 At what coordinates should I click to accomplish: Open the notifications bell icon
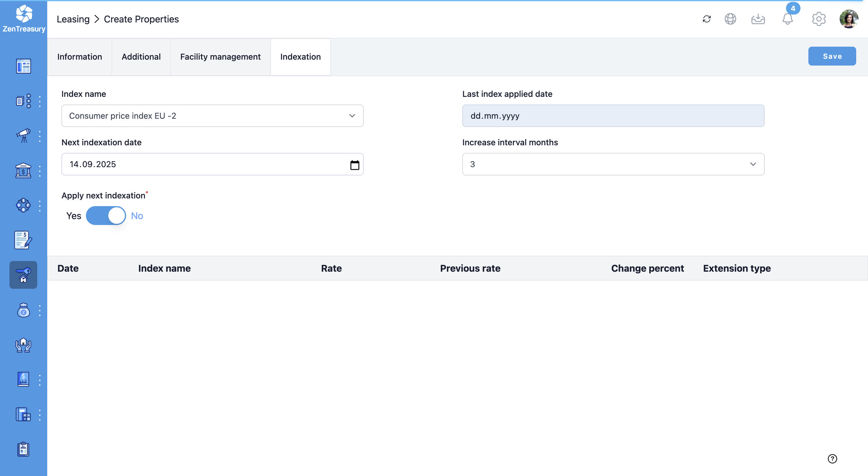[x=787, y=19]
